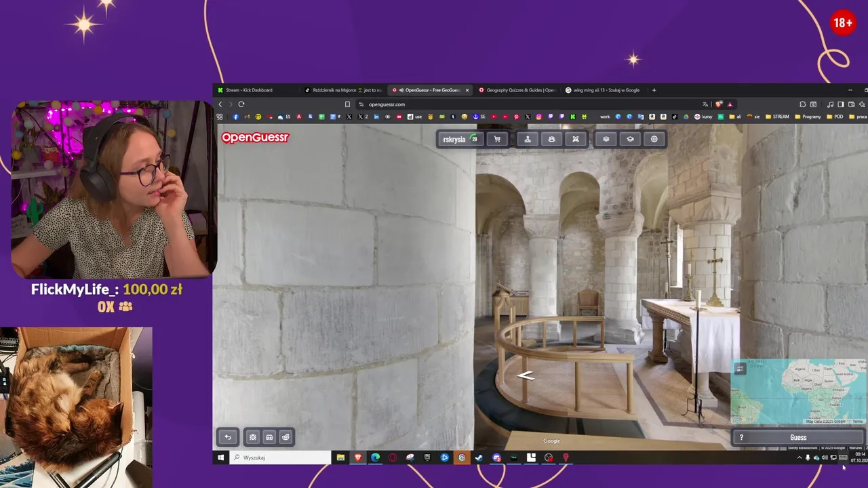The height and width of the screenshot is (488, 868).
Task: Open the volume icon in system tray
Action: (x=825, y=457)
